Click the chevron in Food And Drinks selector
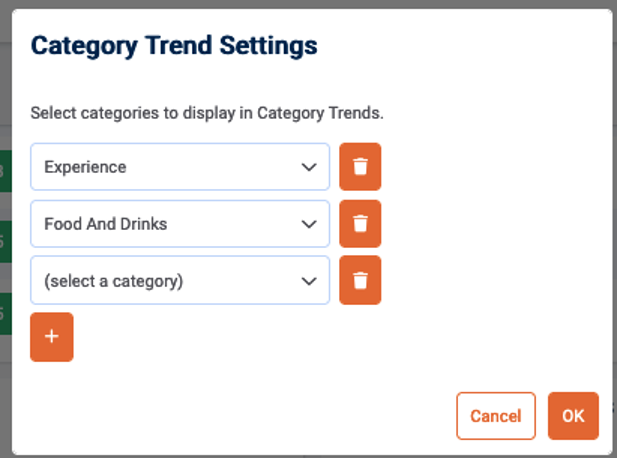 tap(309, 224)
